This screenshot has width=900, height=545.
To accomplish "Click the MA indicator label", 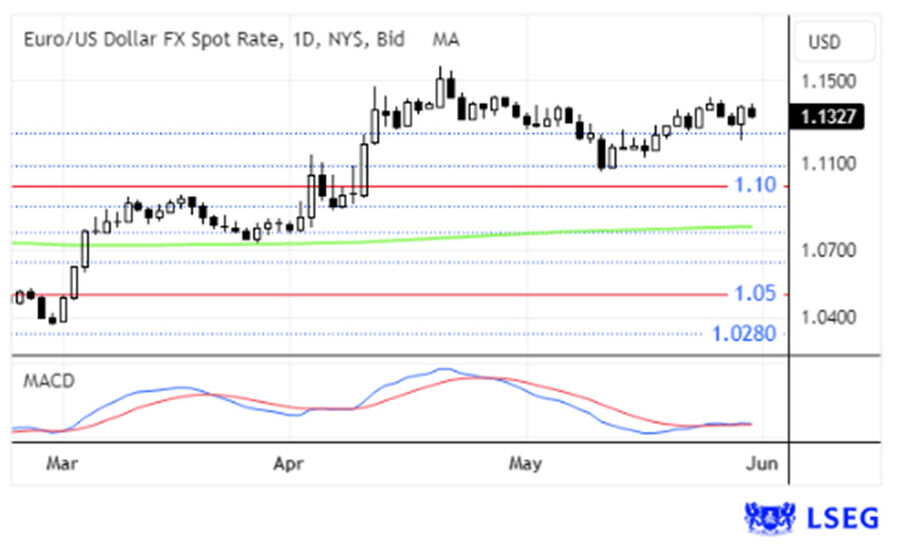I will (x=446, y=40).
